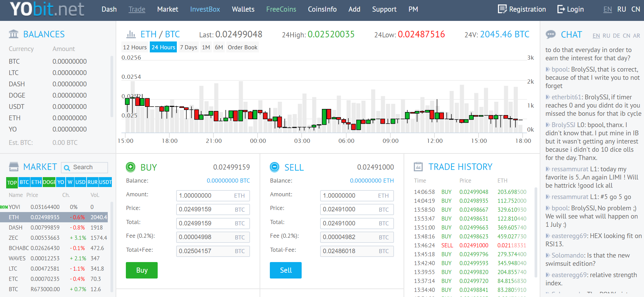This screenshot has height=297, width=644.
Task: Open the Market menu item
Action: [x=168, y=9]
